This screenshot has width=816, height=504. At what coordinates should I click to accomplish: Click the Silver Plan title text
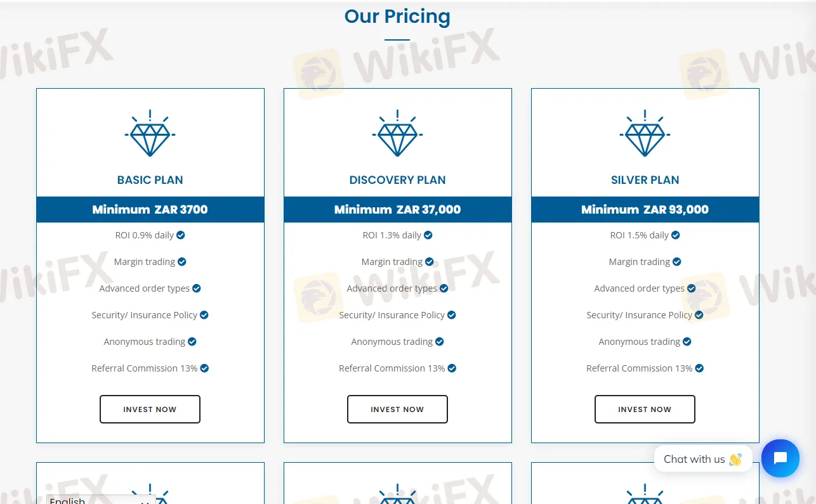click(645, 180)
